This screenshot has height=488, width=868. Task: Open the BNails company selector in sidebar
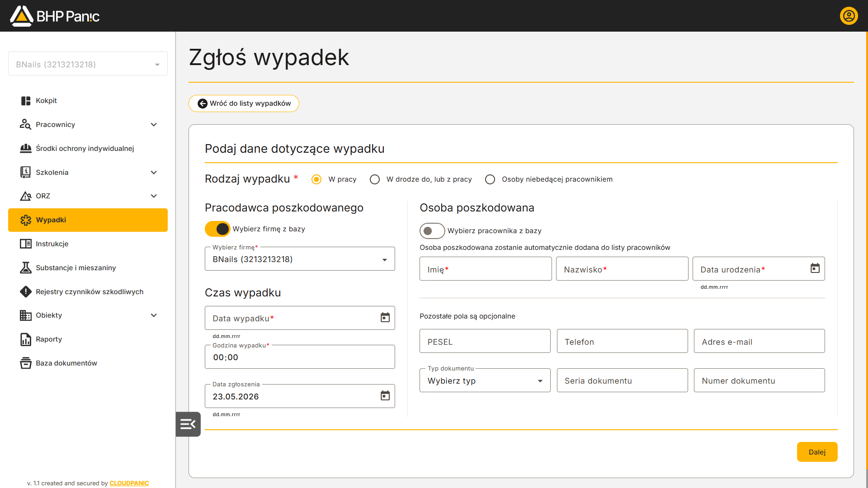pyautogui.click(x=88, y=64)
